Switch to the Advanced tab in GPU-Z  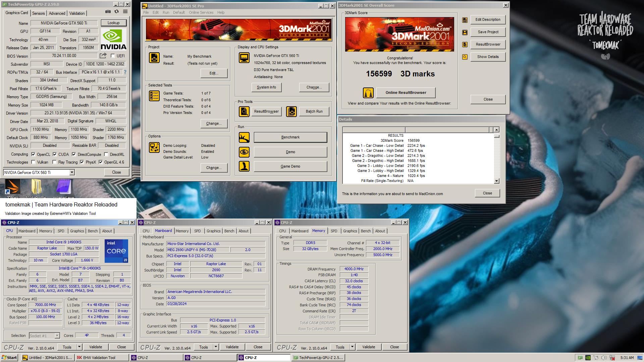pyautogui.click(x=57, y=13)
